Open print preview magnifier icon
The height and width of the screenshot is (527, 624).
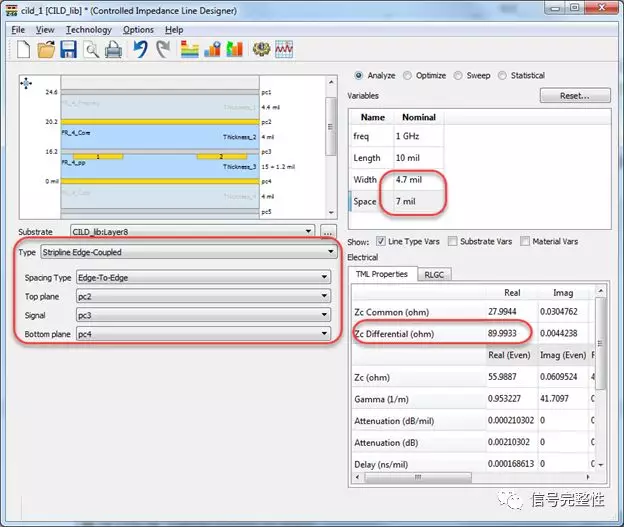[x=91, y=50]
